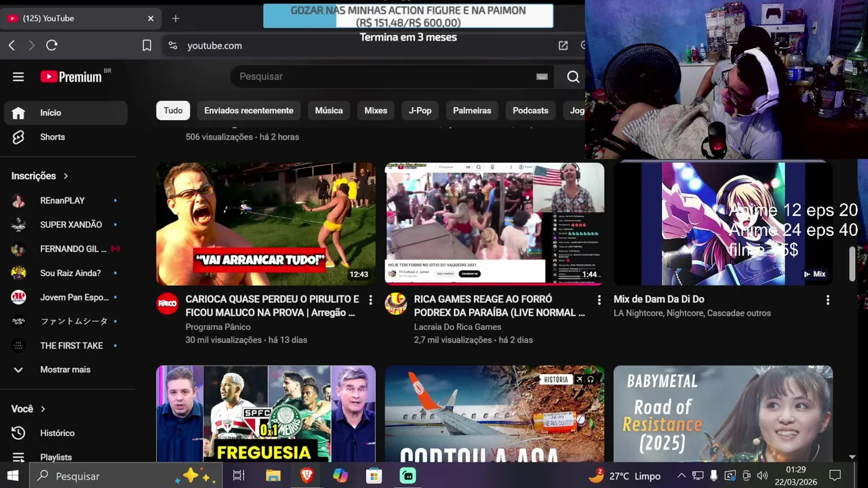Click the Windows taskbar Pesquisar search box

(x=126, y=476)
